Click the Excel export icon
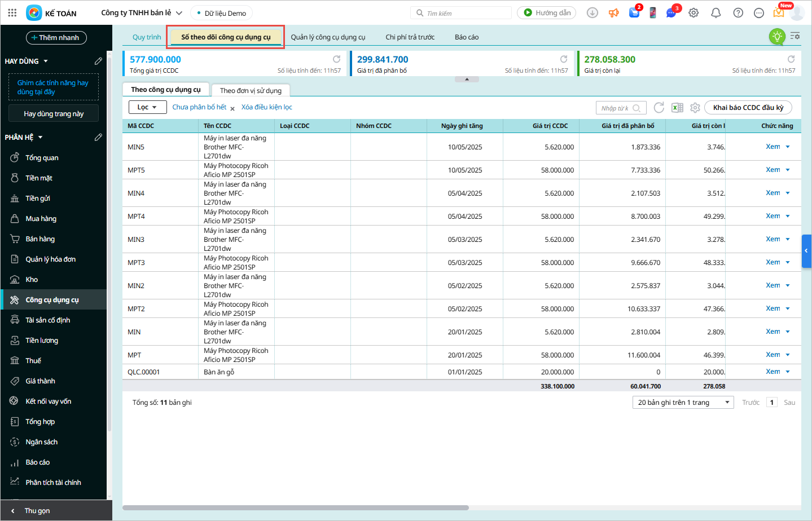812x521 pixels. pos(677,108)
